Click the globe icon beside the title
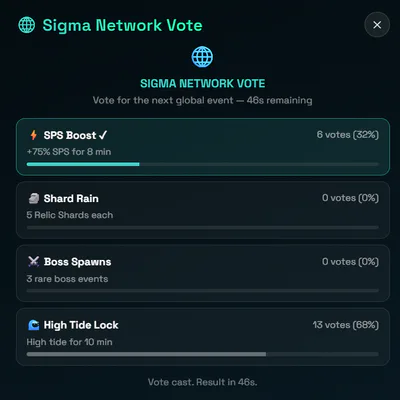The height and width of the screenshot is (400, 400). (27, 25)
